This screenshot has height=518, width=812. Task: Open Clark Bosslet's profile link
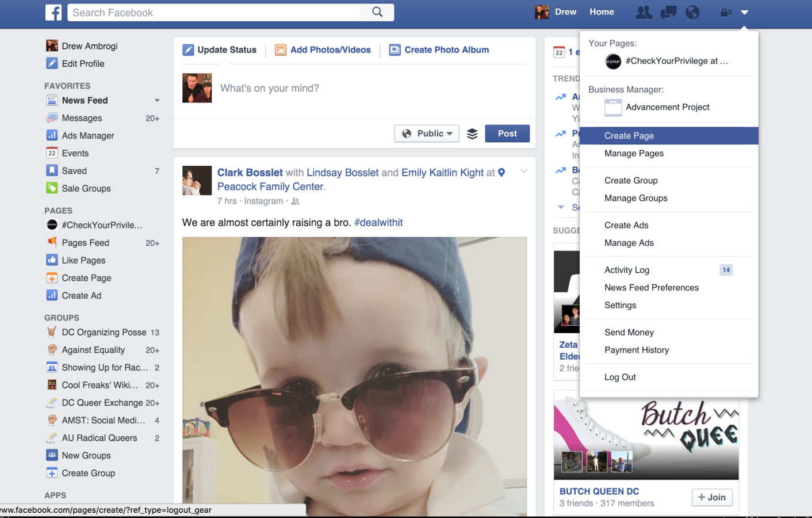(x=250, y=173)
